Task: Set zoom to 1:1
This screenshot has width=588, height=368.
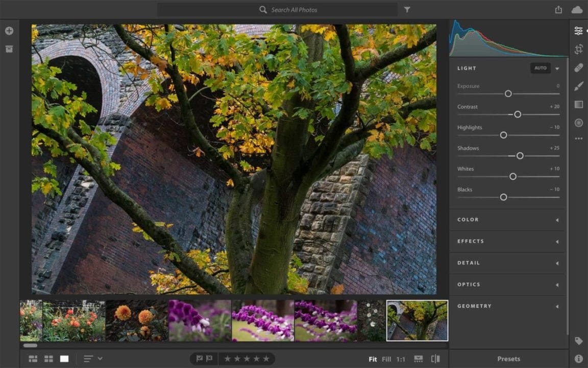Action: pos(401,359)
